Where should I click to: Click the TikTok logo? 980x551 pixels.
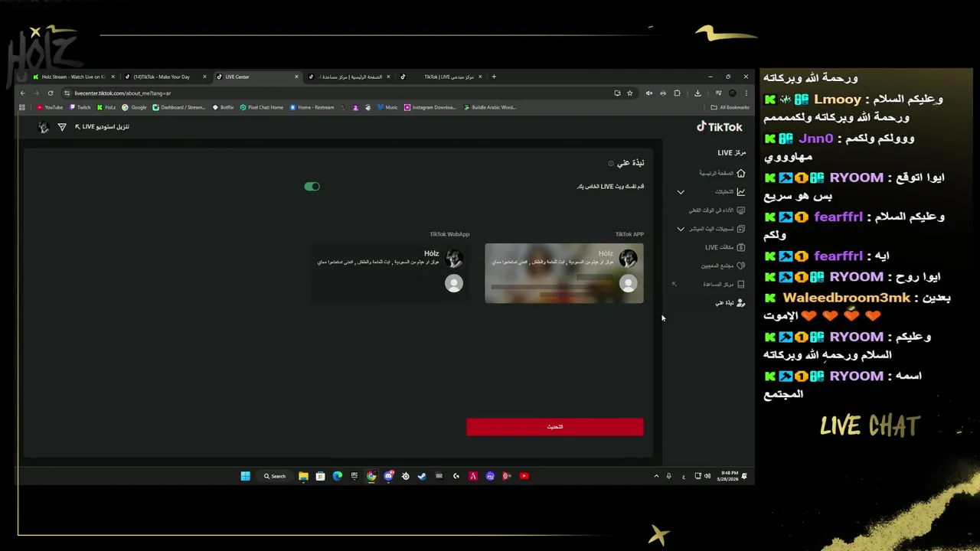pyautogui.click(x=719, y=126)
